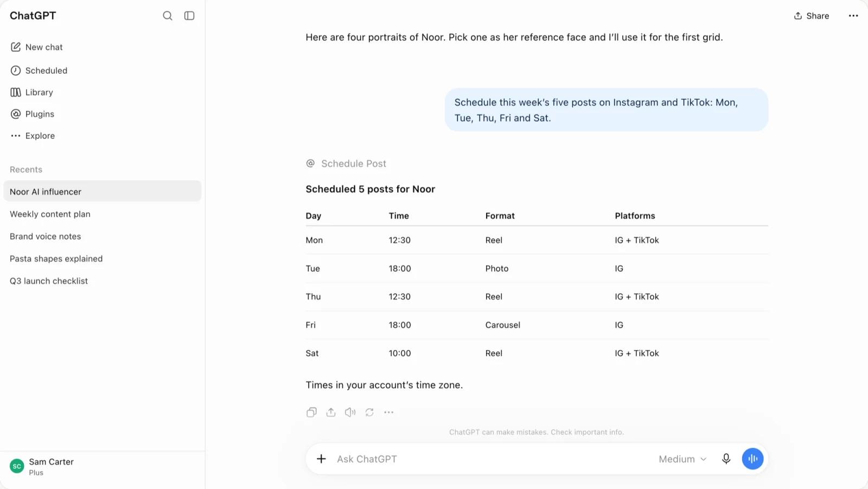Click the microphone dictation icon
The width and height of the screenshot is (868, 489).
click(726, 459)
